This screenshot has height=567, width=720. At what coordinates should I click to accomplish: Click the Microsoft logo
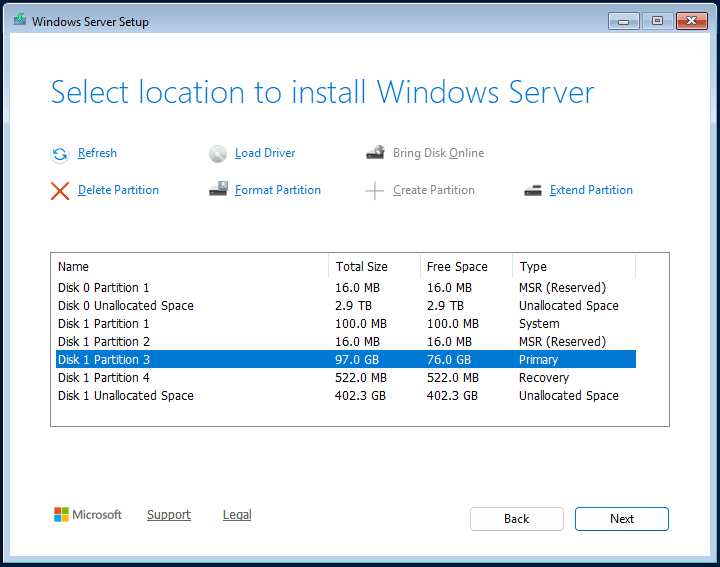point(88,514)
